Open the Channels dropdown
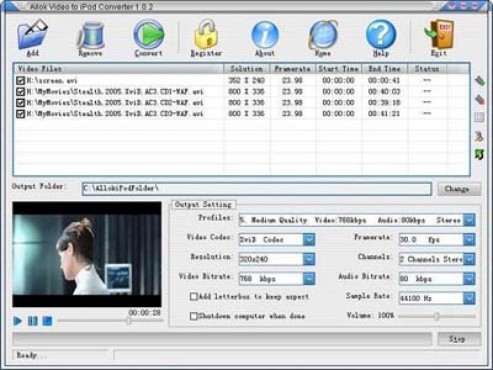This screenshot has width=493, height=370. (470, 259)
